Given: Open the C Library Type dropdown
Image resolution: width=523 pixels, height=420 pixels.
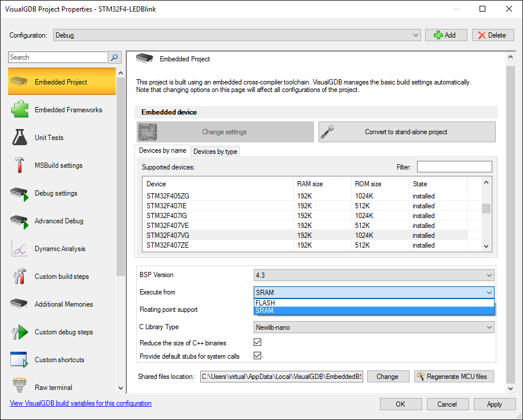Looking at the screenshot, I should point(374,327).
